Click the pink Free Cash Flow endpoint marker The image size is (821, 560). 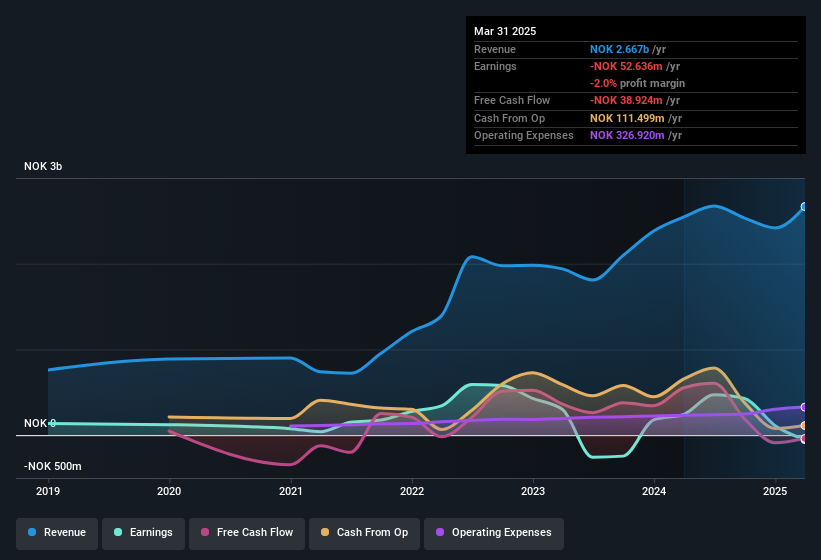(805, 439)
